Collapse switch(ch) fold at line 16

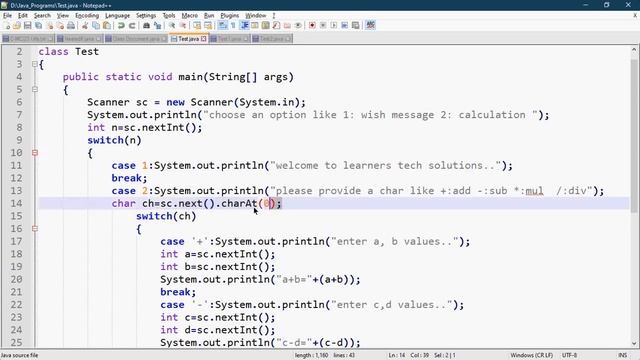click(x=35, y=229)
